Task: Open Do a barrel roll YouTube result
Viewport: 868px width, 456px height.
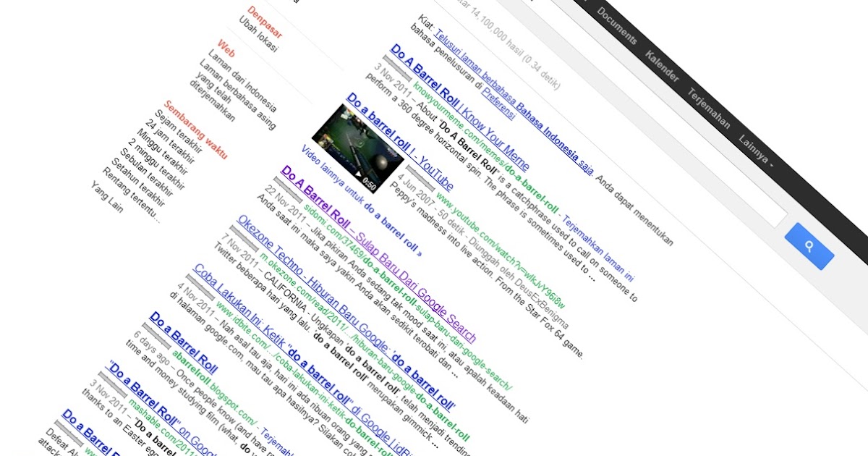Action: coord(400,142)
